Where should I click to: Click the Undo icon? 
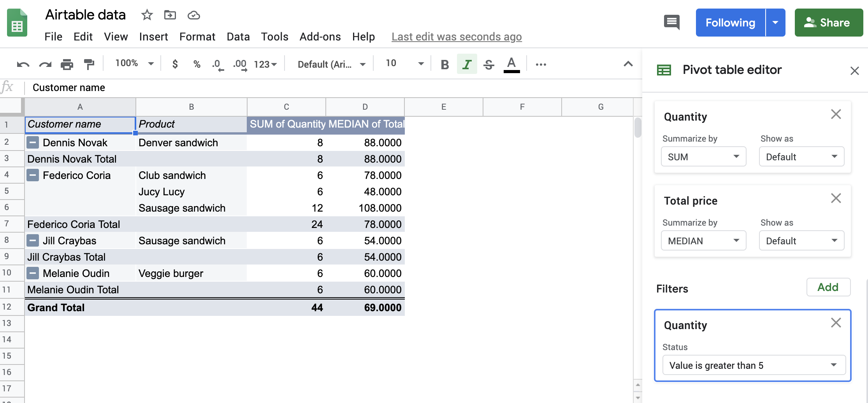click(x=22, y=64)
